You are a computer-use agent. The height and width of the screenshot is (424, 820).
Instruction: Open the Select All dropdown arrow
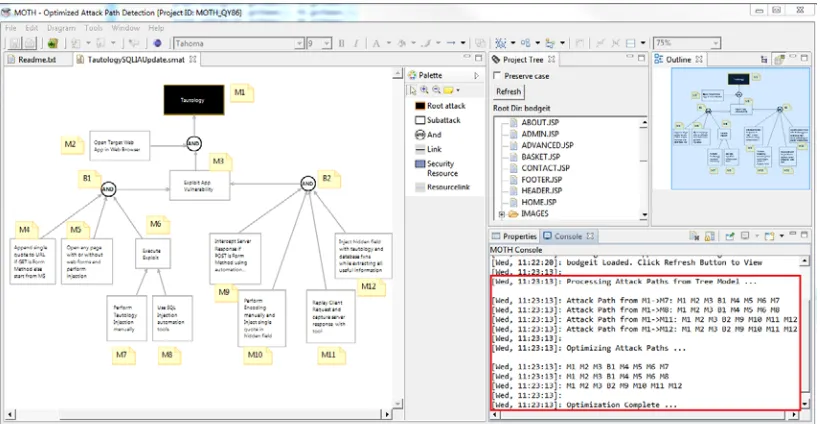pyautogui.click(x=512, y=43)
